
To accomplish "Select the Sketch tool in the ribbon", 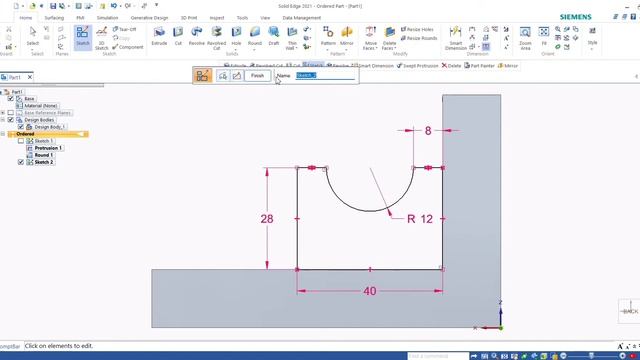I will (x=82, y=38).
